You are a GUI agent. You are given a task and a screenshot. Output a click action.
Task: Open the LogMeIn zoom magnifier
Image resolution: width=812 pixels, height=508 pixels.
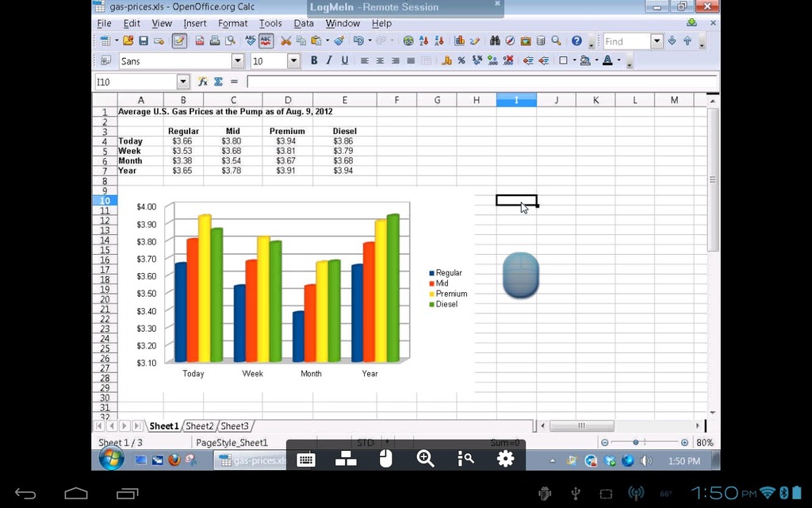pyautogui.click(x=425, y=458)
